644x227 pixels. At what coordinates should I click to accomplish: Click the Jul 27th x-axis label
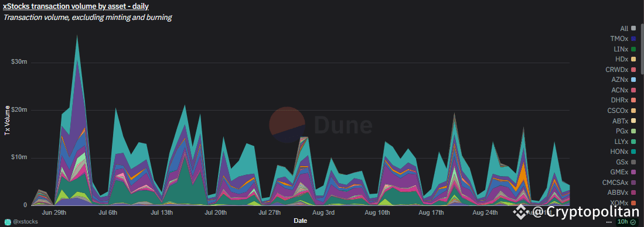pyautogui.click(x=269, y=212)
